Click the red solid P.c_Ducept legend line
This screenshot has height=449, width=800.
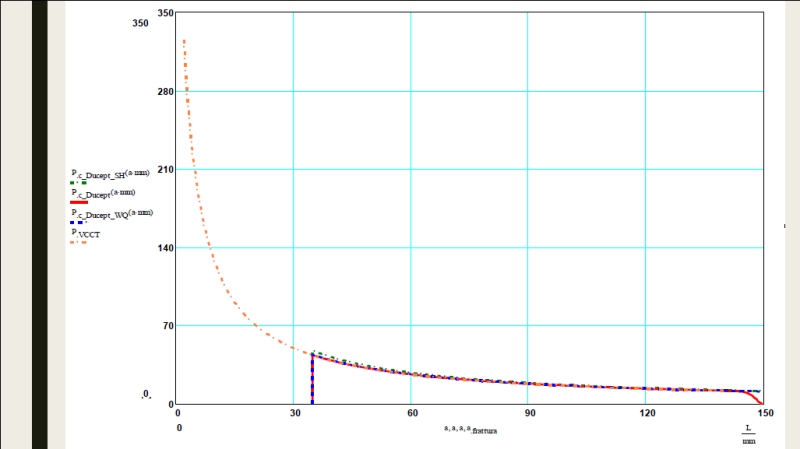pyautogui.click(x=78, y=202)
